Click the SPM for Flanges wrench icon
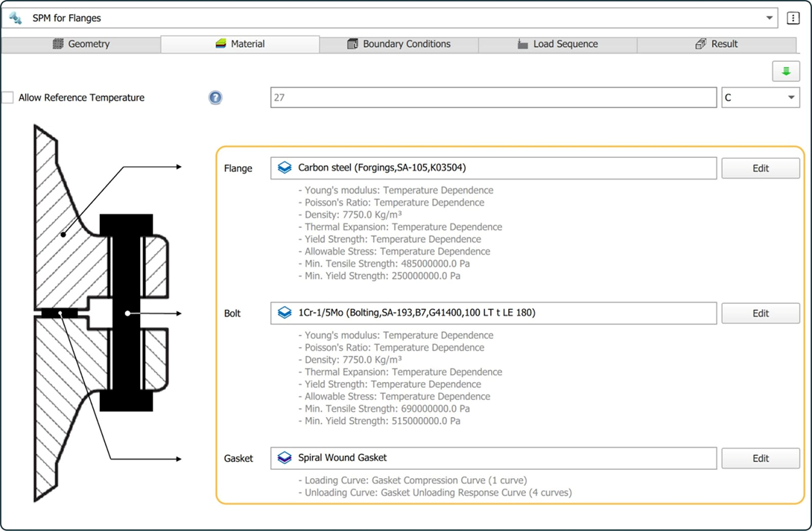This screenshot has width=812, height=531. (x=16, y=18)
